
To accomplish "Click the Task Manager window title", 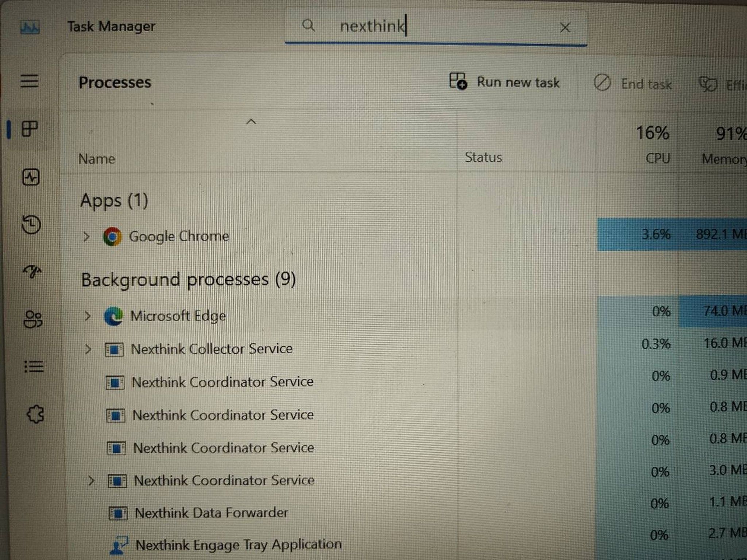I will tap(111, 27).
